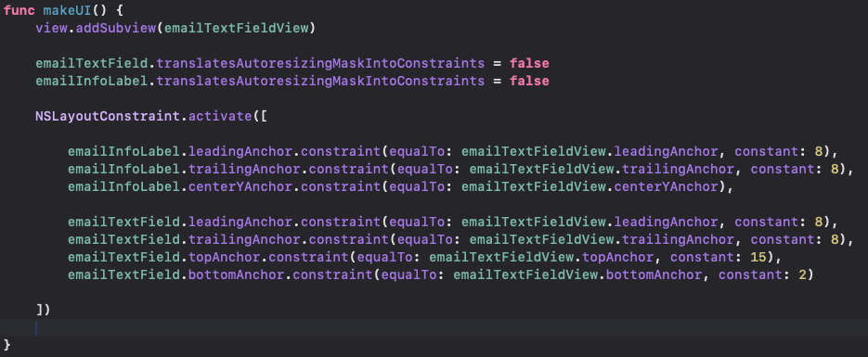Screen dimensions: 868x357
Task: Click topAnchor following emailTextField at line start
Action: tap(224, 258)
